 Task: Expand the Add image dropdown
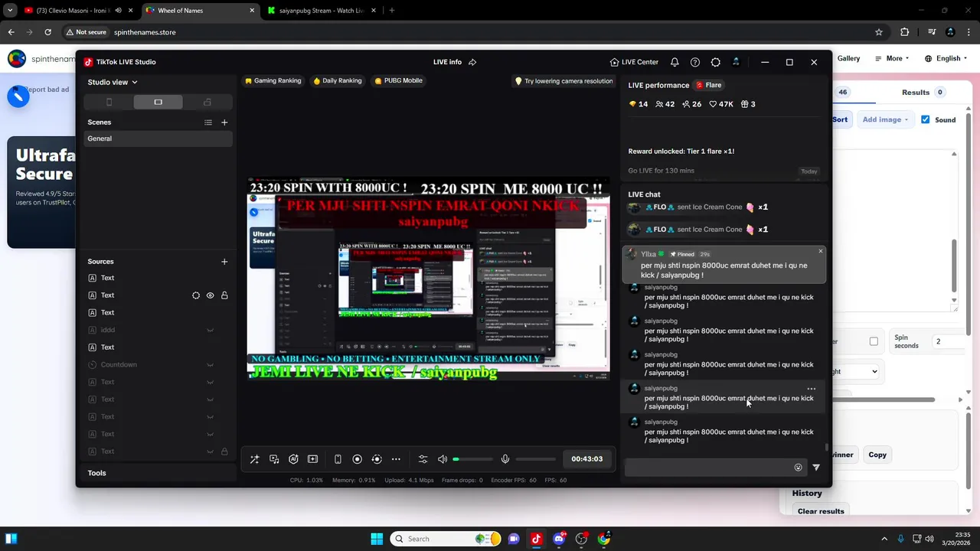click(x=885, y=119)
